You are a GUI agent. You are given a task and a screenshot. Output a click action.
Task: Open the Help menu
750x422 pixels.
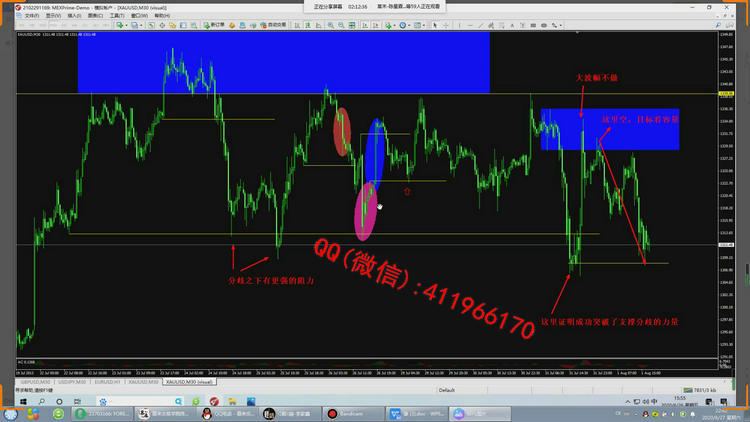(x=160, y=16)
